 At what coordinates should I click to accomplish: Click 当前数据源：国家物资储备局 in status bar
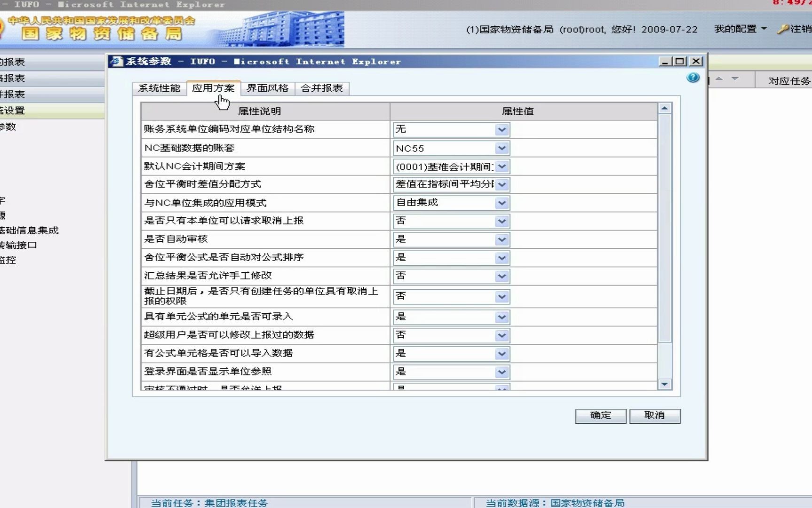tap(555, 503)
